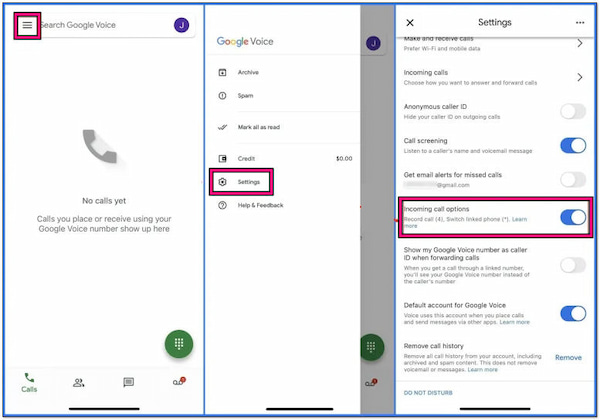Choose Mark all as read
This screenshot has height=420, width=600.
tap(259, 127)
